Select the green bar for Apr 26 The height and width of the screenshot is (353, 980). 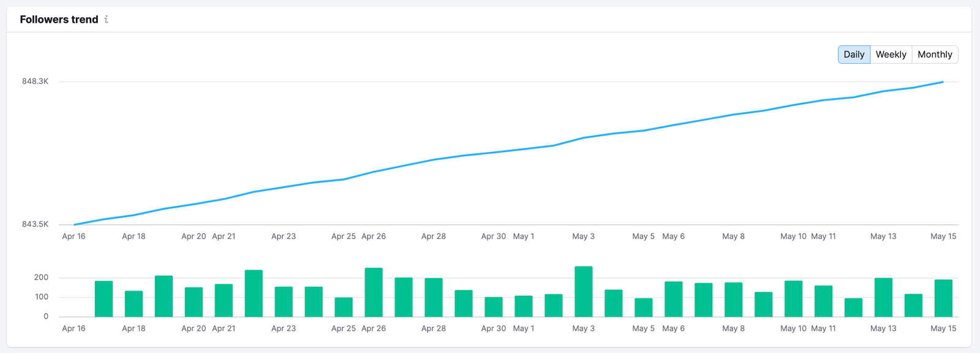[374, 292]
